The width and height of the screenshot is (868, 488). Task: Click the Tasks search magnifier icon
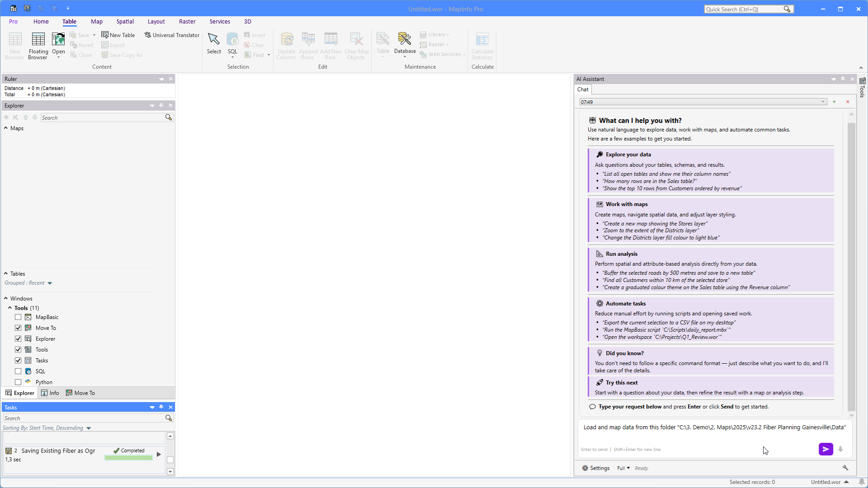(169, 418)
